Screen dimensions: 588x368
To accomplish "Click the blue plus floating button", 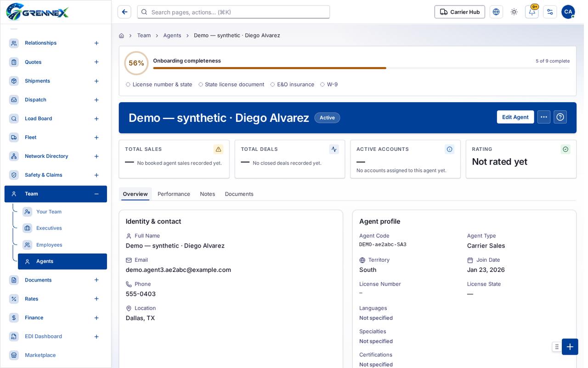I will (570, 347).
